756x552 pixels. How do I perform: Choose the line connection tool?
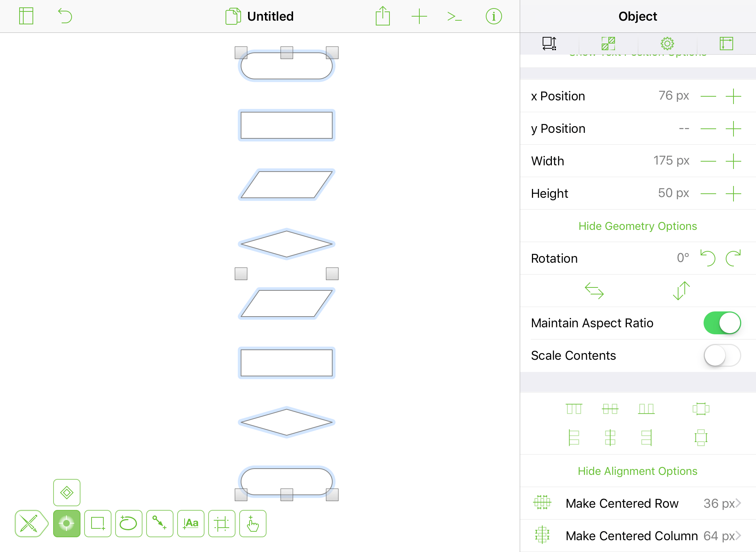[x=159, y=524]
